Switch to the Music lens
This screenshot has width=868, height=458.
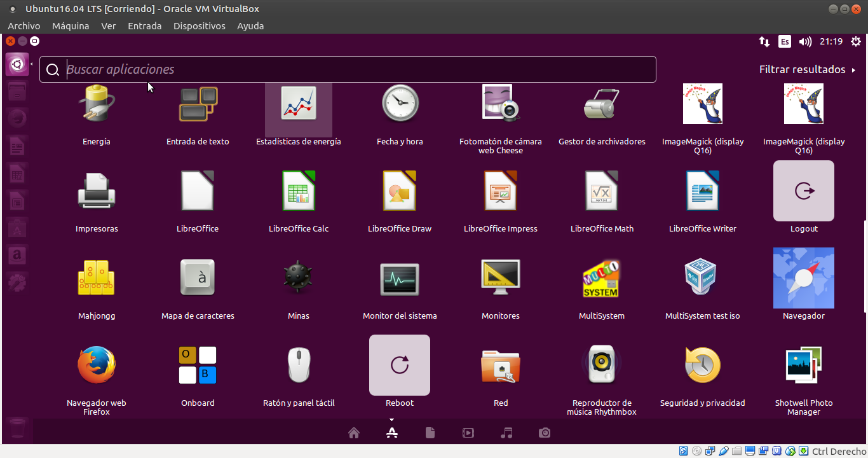[x=506, y=433]
